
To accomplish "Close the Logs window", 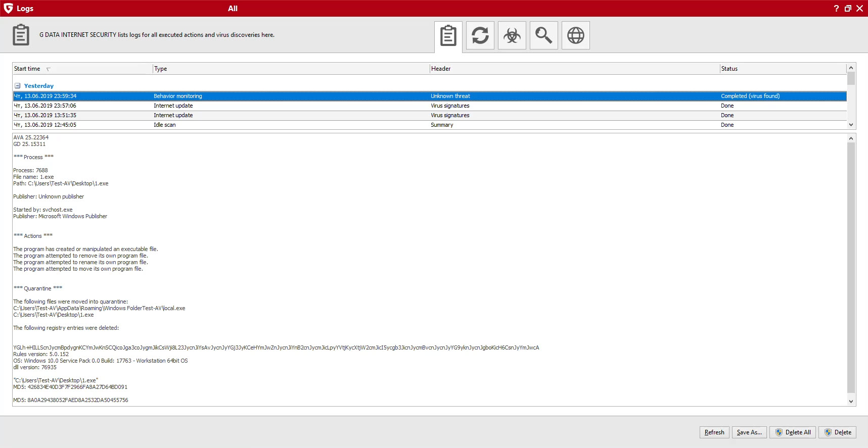I will click(859, 8).
